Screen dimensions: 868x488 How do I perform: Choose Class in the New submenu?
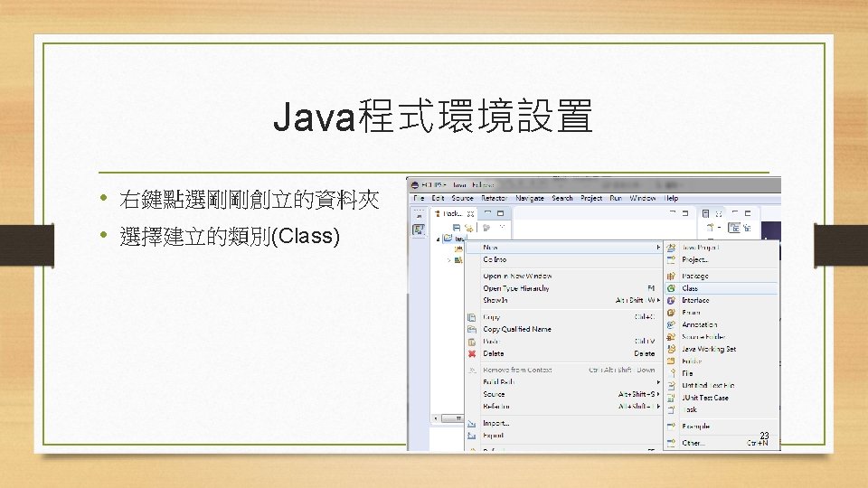coord(721,288)
